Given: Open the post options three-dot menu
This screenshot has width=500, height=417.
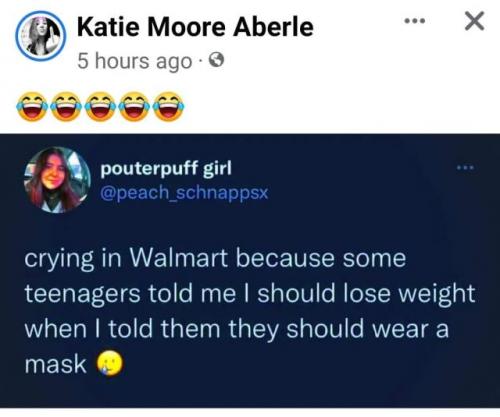Looking at the screenshot, I should (x=415, y=21).
